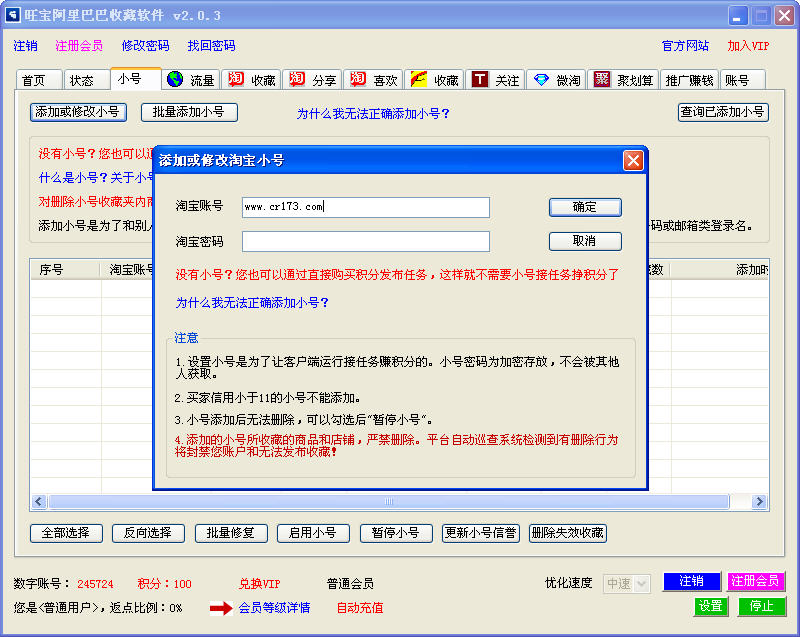The width and height of the screenshot is (800, 637).
Task: Click the 添加或修改小号 button
Action: [x=78, y=112]
